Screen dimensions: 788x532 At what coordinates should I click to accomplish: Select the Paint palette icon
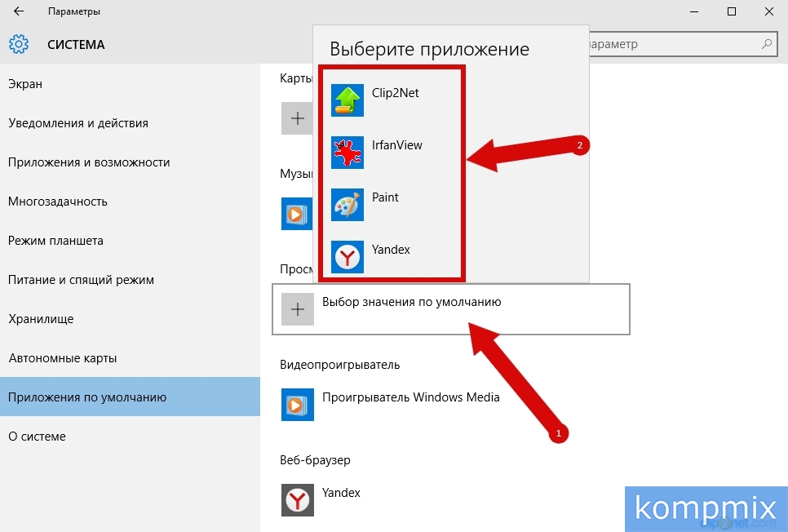[348, 205]
